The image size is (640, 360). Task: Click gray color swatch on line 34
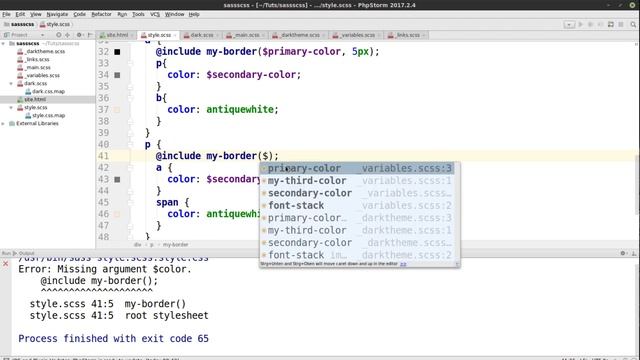[x=117, y=75]
